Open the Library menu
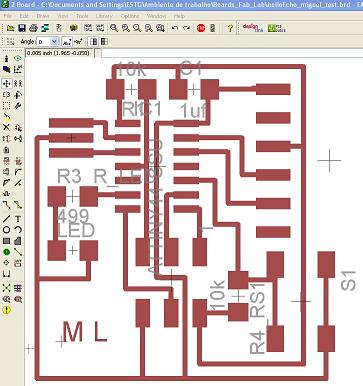The width and height of the screenshot is (363, 386). [104, 16]
